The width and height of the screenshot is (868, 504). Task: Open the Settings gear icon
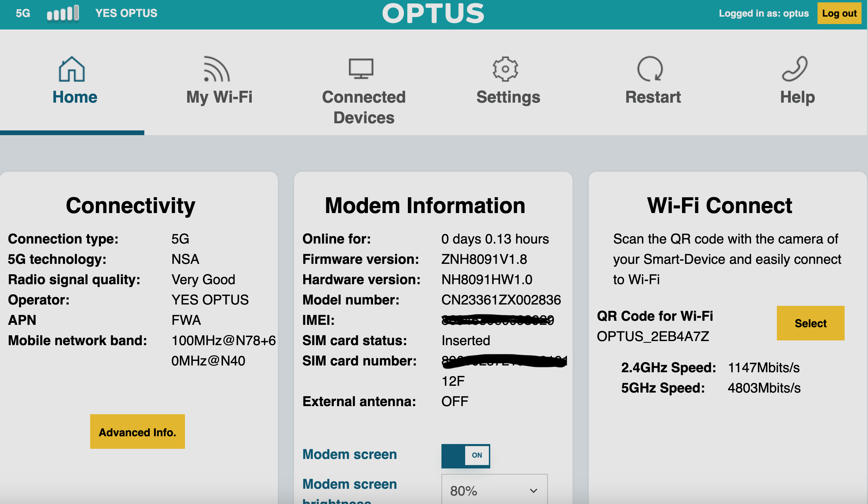[x=505, y=69]
